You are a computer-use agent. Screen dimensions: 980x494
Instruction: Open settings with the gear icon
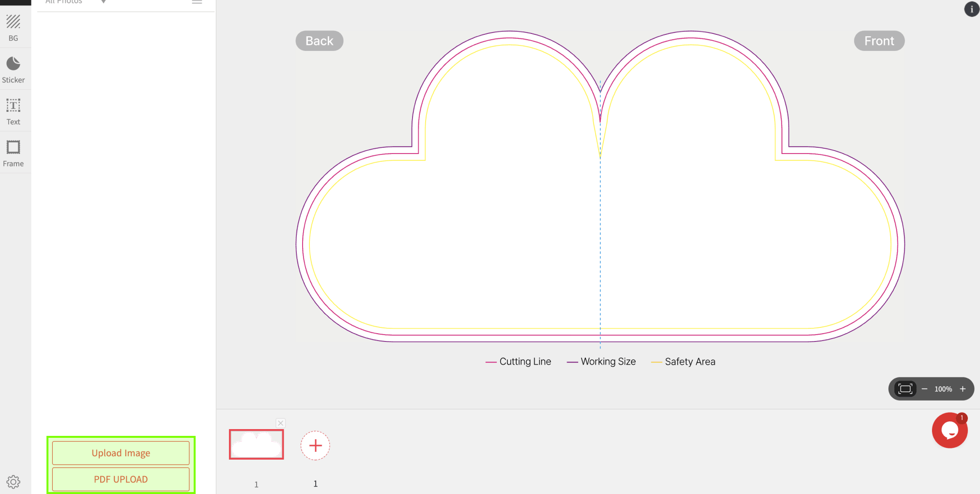(14, 481)
